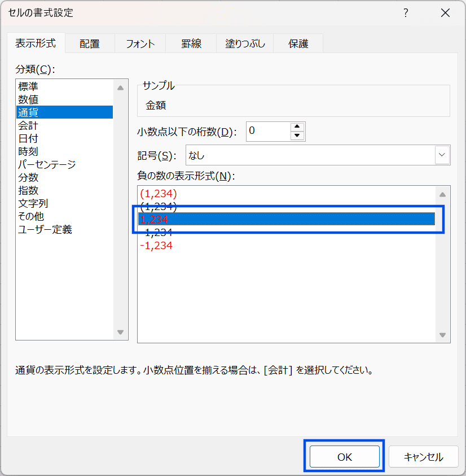This screenshot has height=476, width=466.
Task: Switch to the 配置 tab
Action: click(x=89, y=43)
